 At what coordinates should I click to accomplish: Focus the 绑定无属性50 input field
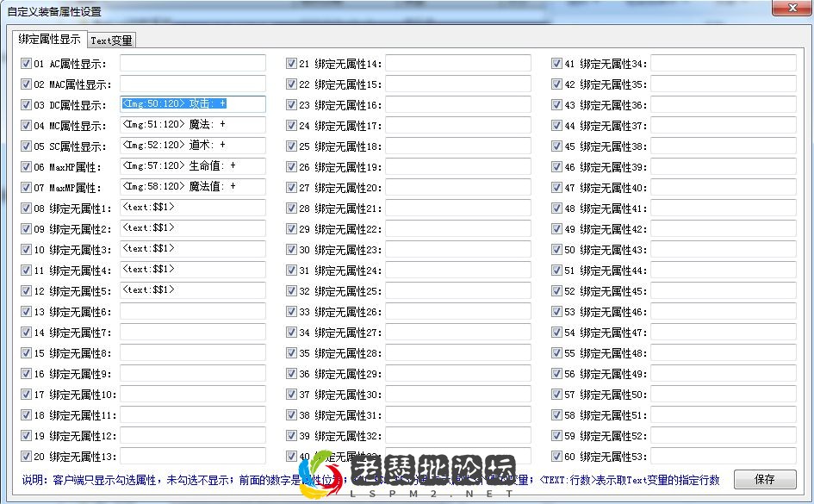point(724,394)
